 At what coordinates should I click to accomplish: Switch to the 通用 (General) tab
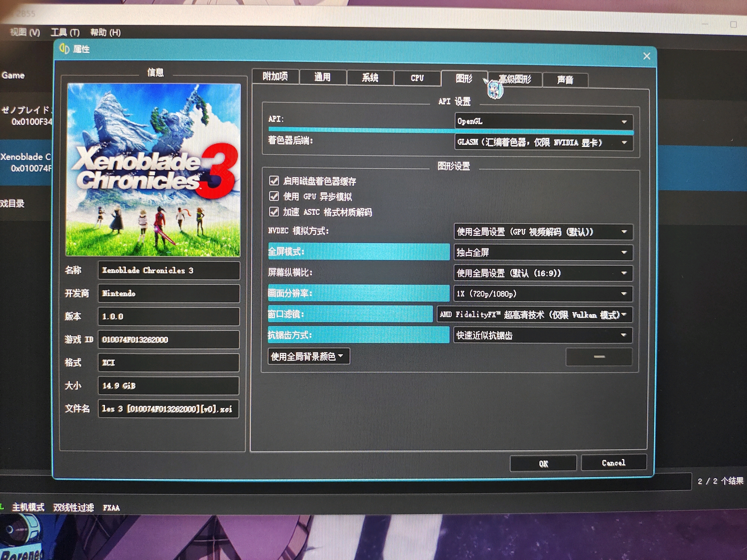tap(323, 77)
